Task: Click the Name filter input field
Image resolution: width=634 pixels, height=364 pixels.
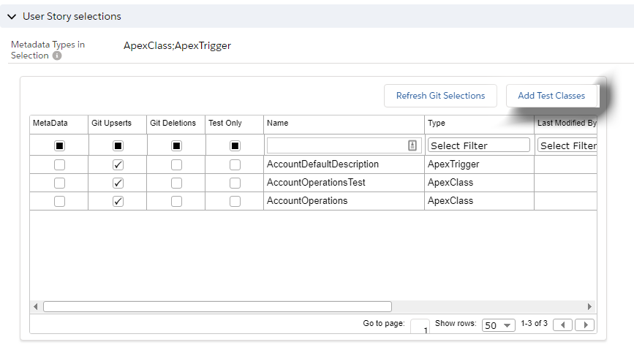Action: [x=344, y=145]
